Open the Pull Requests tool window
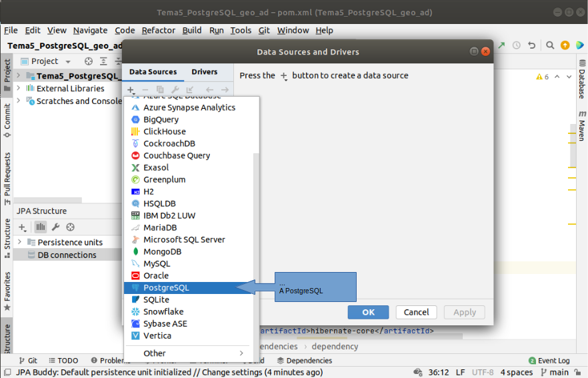Viewport: 588px width, 378px height. point(7,179)
